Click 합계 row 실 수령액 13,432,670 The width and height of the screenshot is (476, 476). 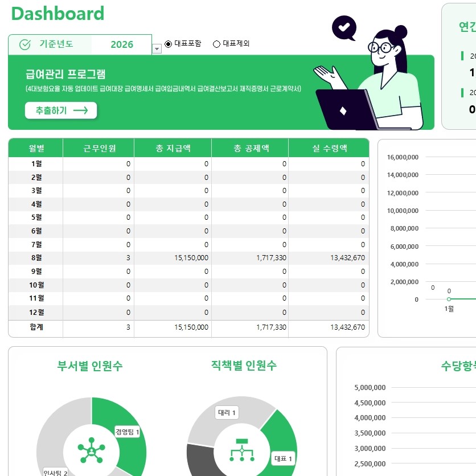(x=347, y=327)
